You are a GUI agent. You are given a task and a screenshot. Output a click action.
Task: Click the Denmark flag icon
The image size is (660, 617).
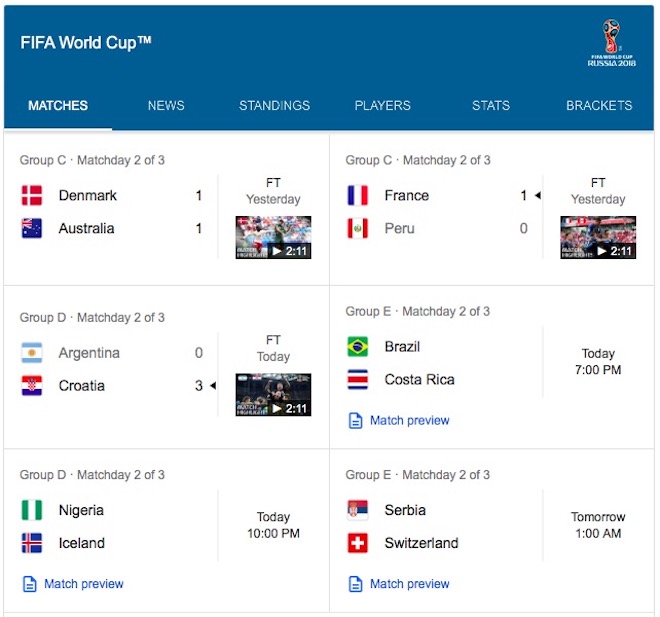tap(32, 195)
